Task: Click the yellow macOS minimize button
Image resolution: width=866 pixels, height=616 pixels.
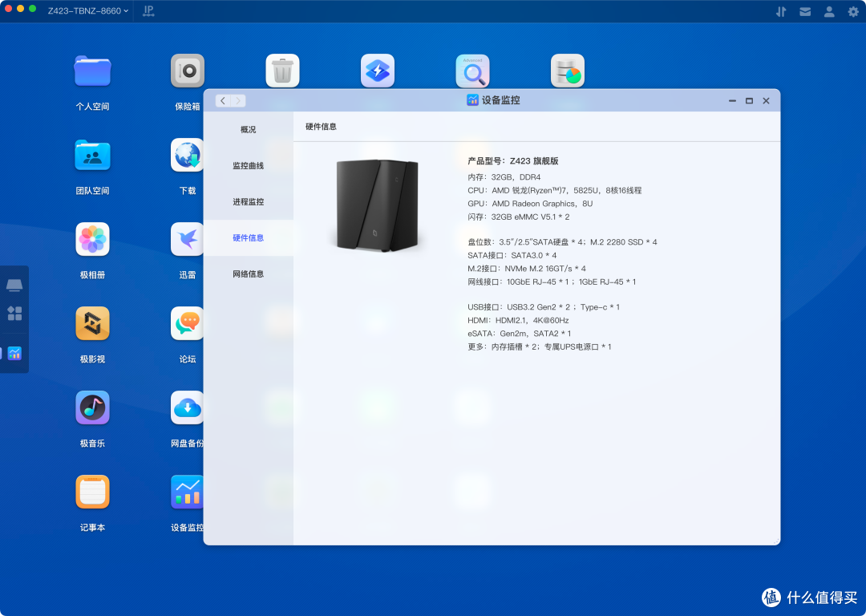Action: pos(20,8)
